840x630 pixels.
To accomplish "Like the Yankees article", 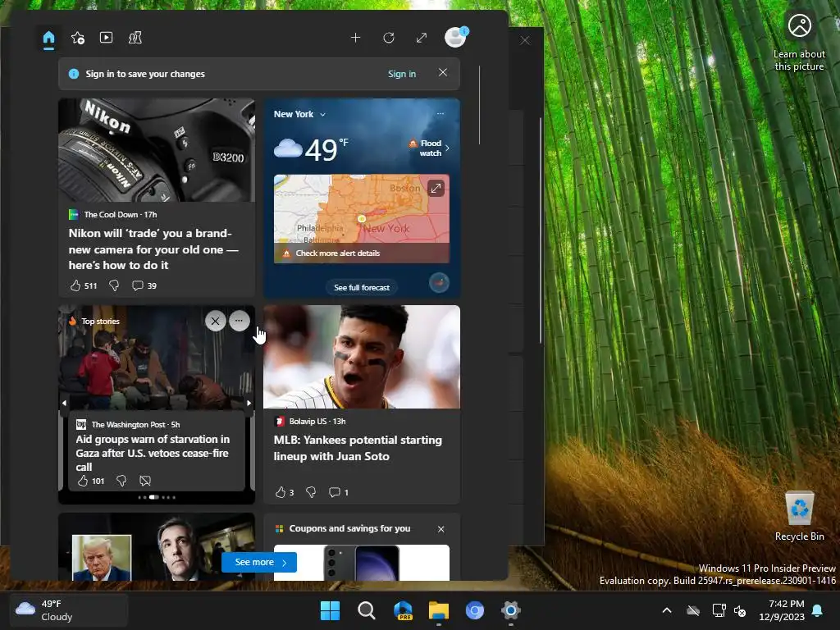I will tap(285, 492).
